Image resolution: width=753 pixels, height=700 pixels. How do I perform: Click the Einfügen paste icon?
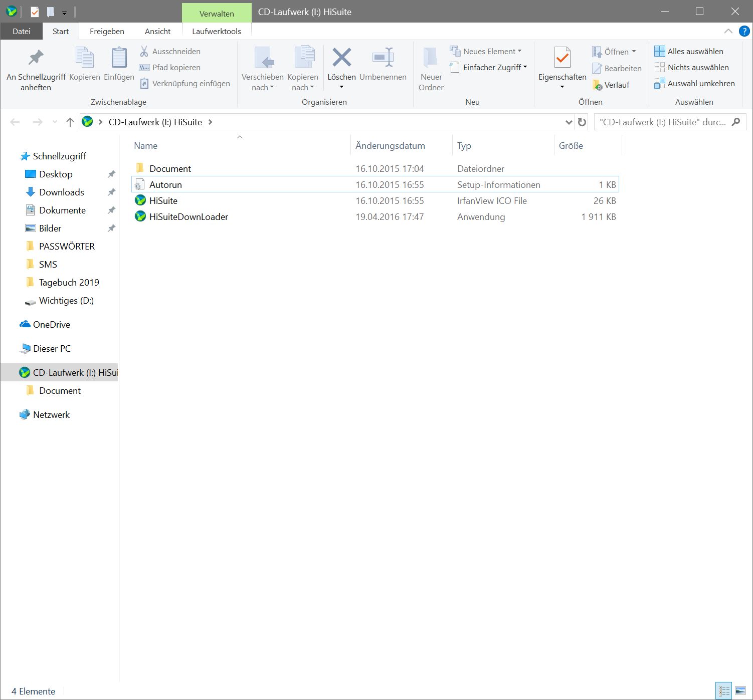tap(119, 57)
